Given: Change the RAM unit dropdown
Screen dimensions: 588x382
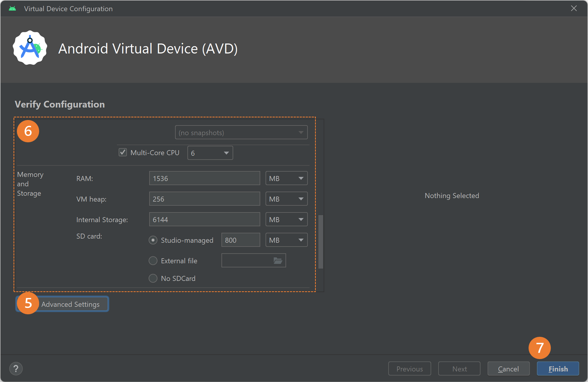Looking at the screenshot, I should point(286,178).
